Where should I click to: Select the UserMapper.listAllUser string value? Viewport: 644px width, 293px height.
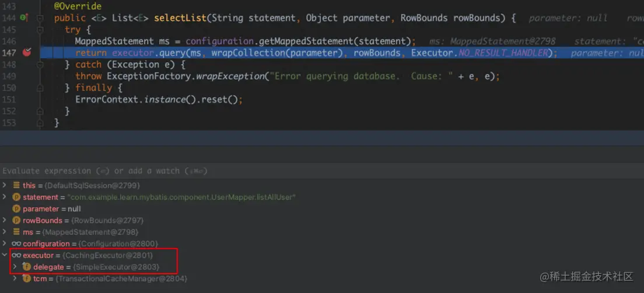click(181, 197)
